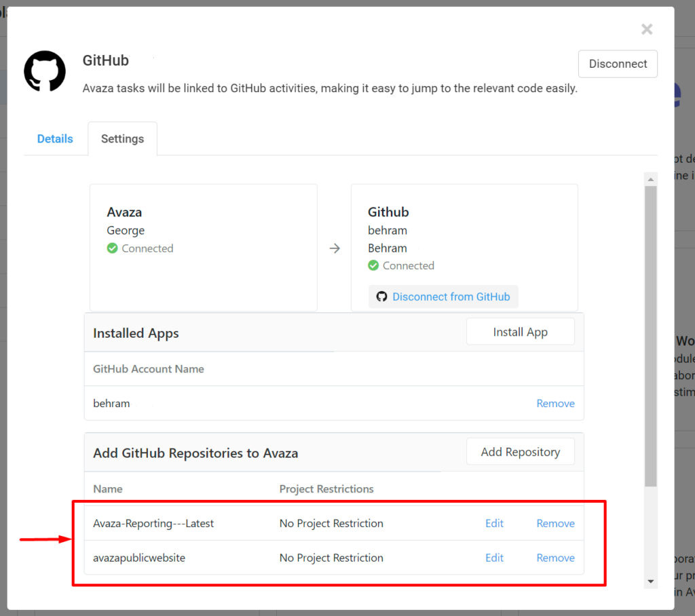Click the Avaza Connected green check icon
The width and height of the screenshot is (695, 616).
tap(112, 248)
